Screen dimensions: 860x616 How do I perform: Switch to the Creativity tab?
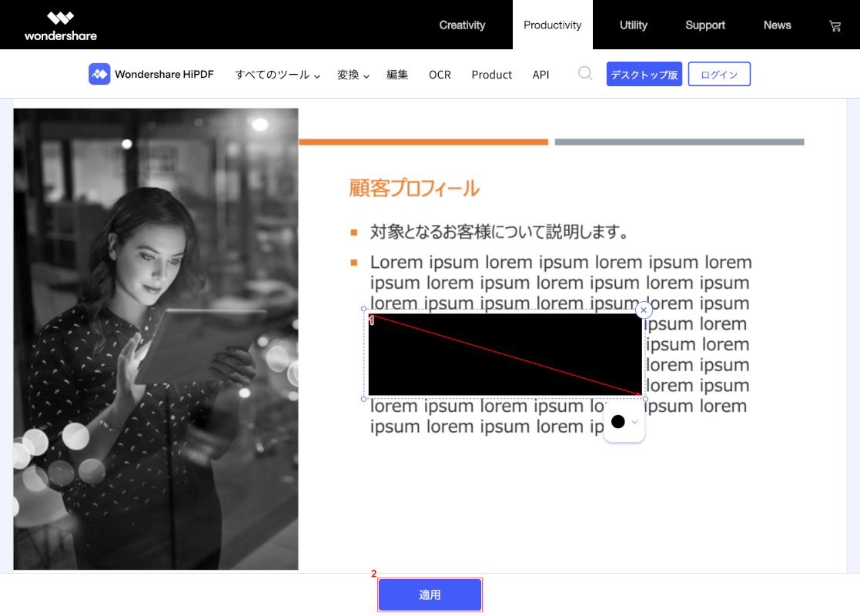pos(462,25)
